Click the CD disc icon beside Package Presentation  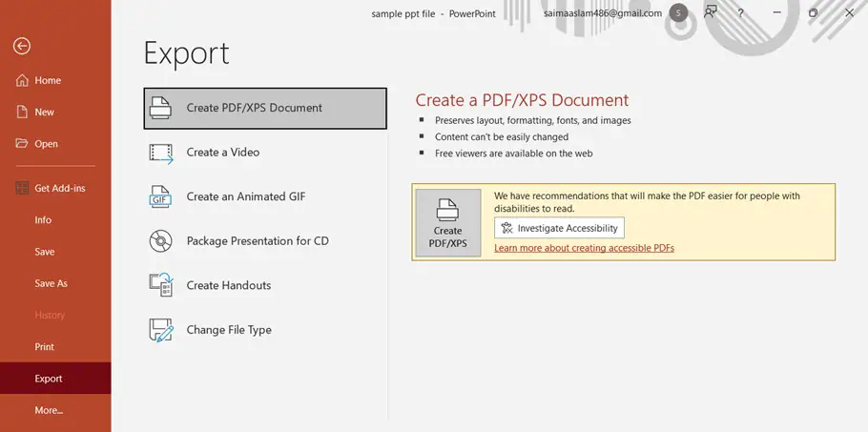tap(160, 241)
